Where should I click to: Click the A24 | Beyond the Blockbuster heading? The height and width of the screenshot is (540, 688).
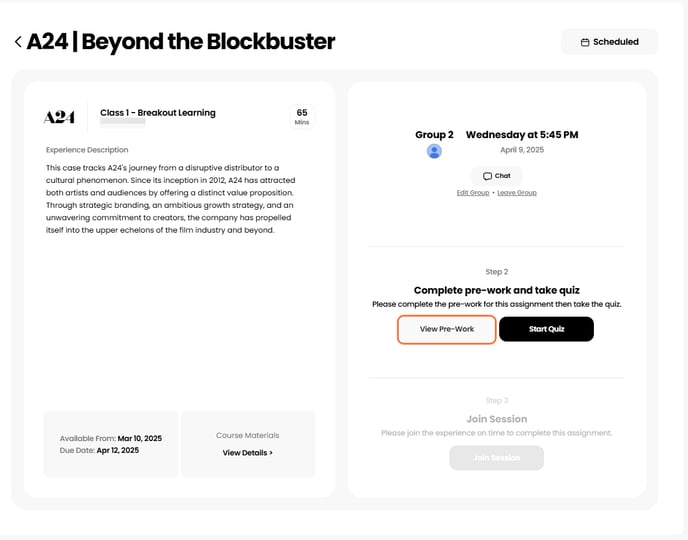181,42
